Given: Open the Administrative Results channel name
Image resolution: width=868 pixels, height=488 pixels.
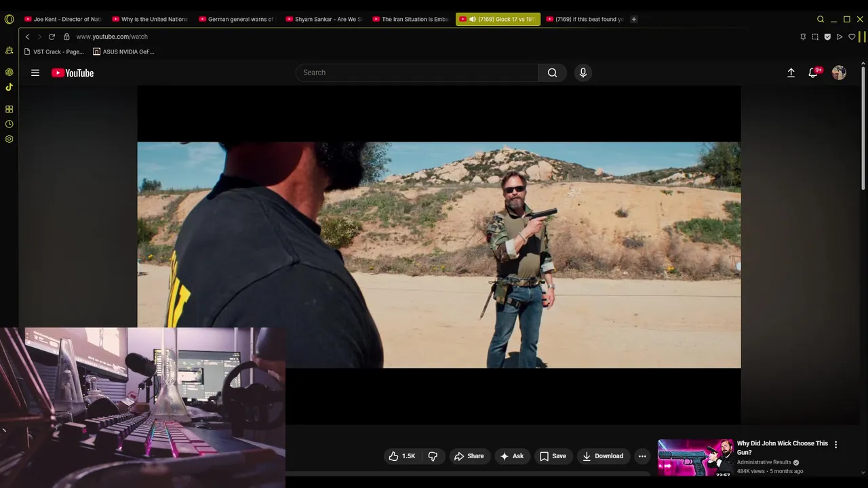Looking at the screenshot, I should [x=764, y=462].
